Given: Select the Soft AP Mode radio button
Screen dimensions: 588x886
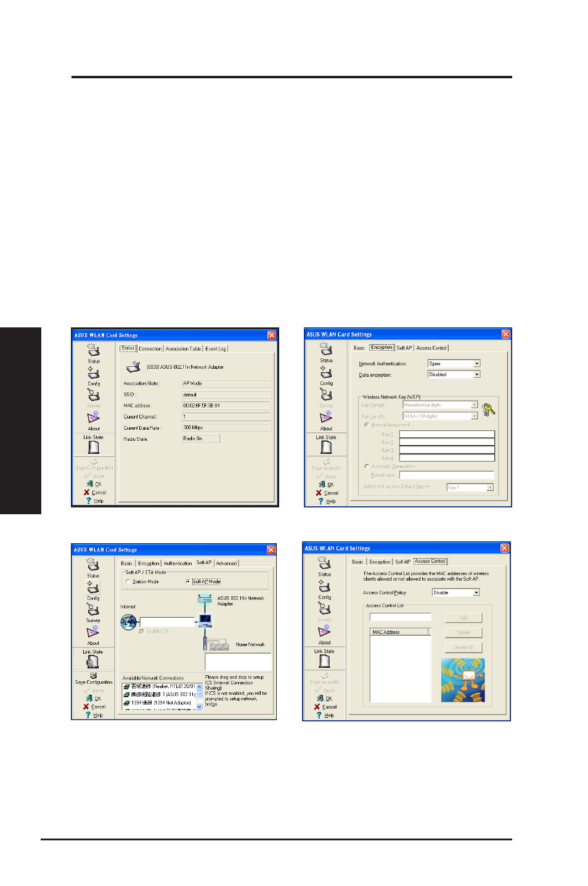Looking at the screenshot, I should (x=188, y=581).
